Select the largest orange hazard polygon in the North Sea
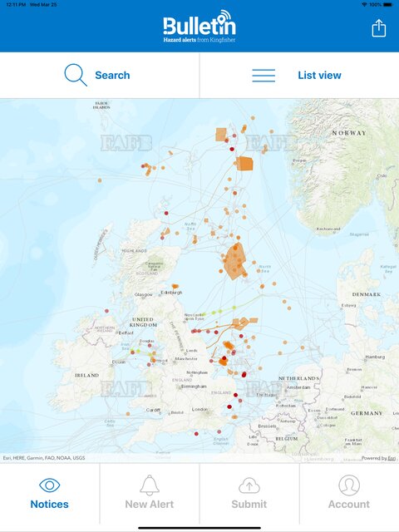Screen dimensions: 399x532 (234, 261)
